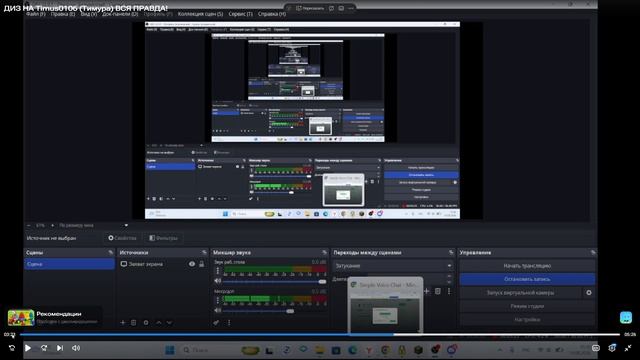Open the player quality settings icon
Screen dimensions: 640x360
click(x=612, y=348)
